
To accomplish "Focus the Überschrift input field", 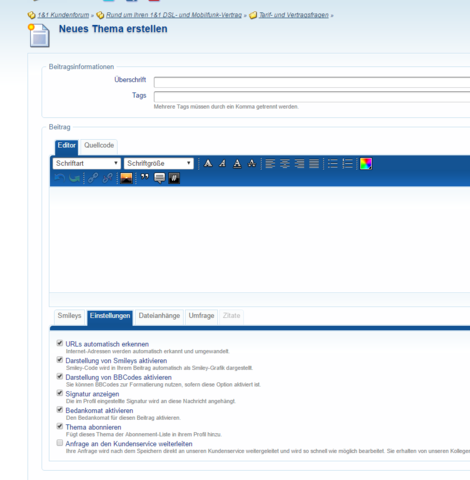I will point(312,82).
